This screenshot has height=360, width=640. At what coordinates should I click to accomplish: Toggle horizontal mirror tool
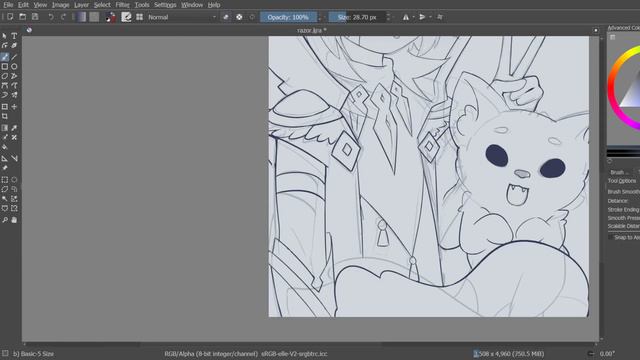406,17
